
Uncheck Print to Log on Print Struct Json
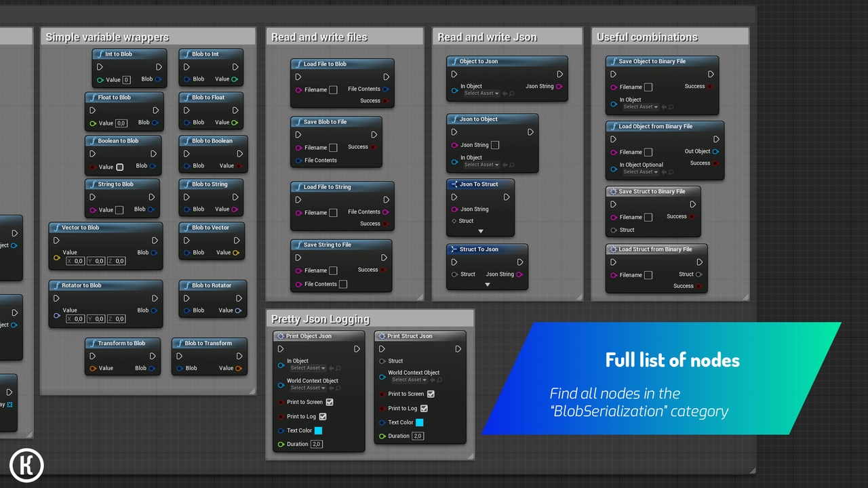(424, 408)
